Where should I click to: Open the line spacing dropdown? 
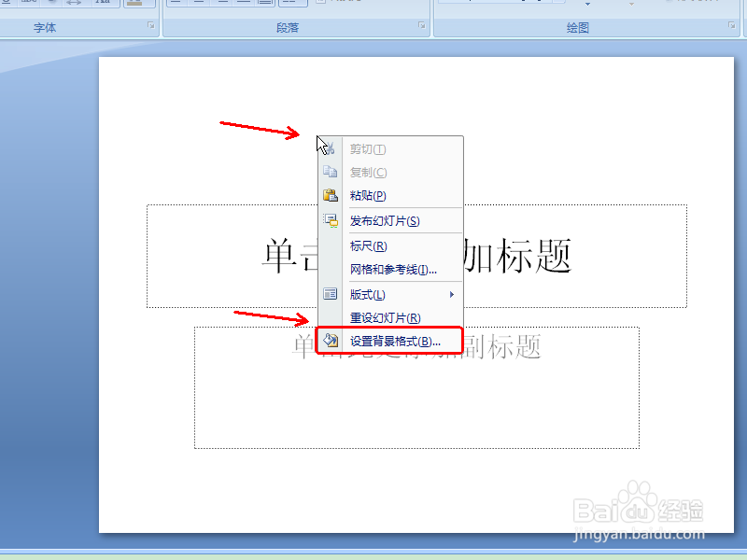pyautogui.click(x=291, y=3)
